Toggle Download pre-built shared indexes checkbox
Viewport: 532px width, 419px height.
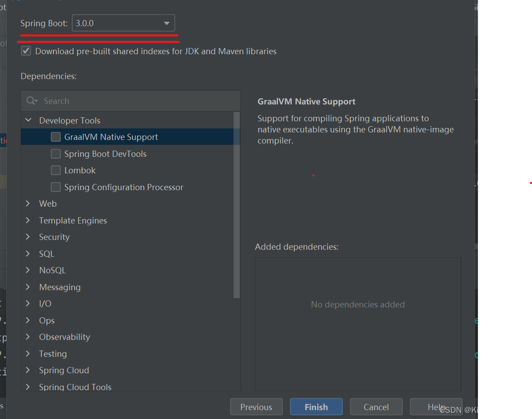click(26, 51)
